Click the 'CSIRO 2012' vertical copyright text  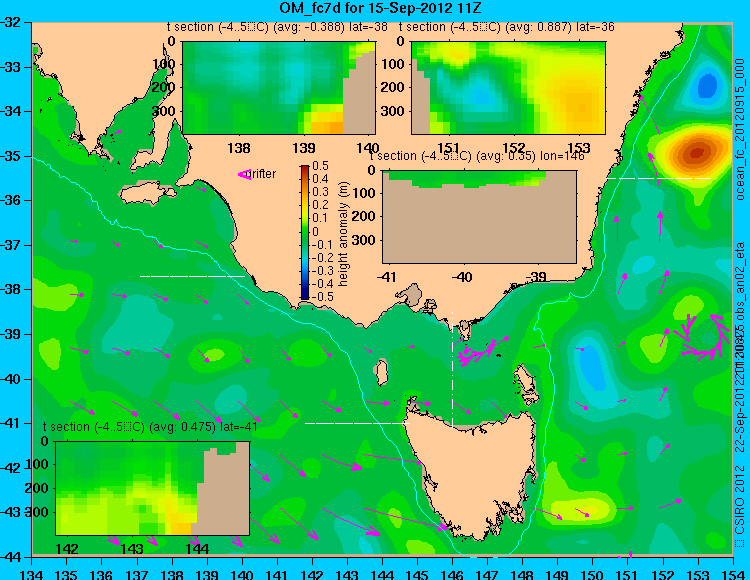click(x=740, y=500)
